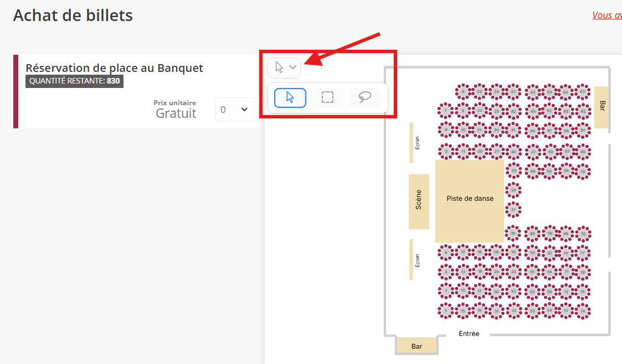This screenshot has height=364, width=622.
Task: Select table 83 near the Bar
Action: point(582,92)
